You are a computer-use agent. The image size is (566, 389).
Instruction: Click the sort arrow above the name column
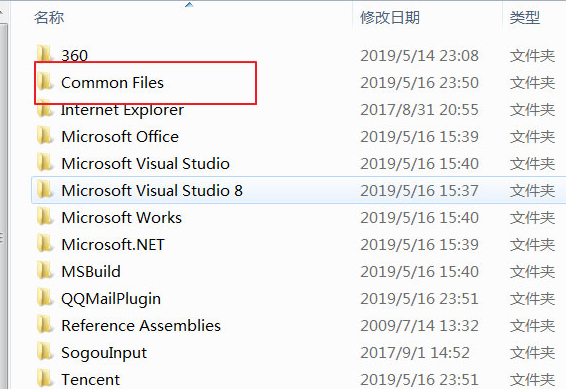[x=189, y=5]
